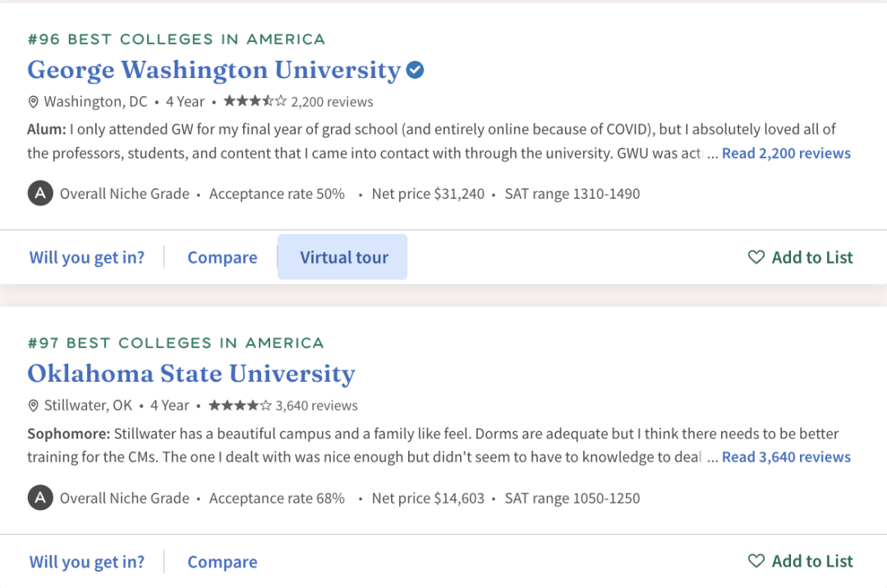Read 2,200 reviews for George Washington
887x588 pixels.
786,154
